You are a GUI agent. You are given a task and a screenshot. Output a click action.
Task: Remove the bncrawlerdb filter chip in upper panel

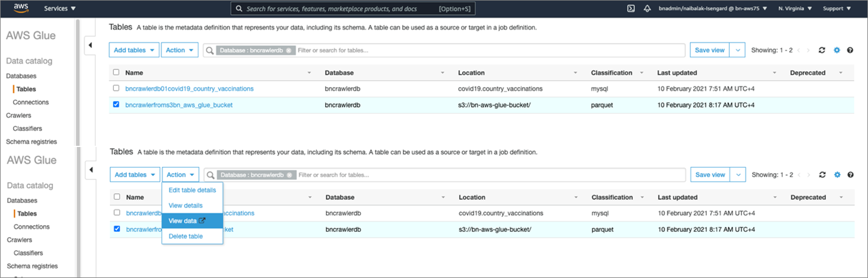[288, 50]
